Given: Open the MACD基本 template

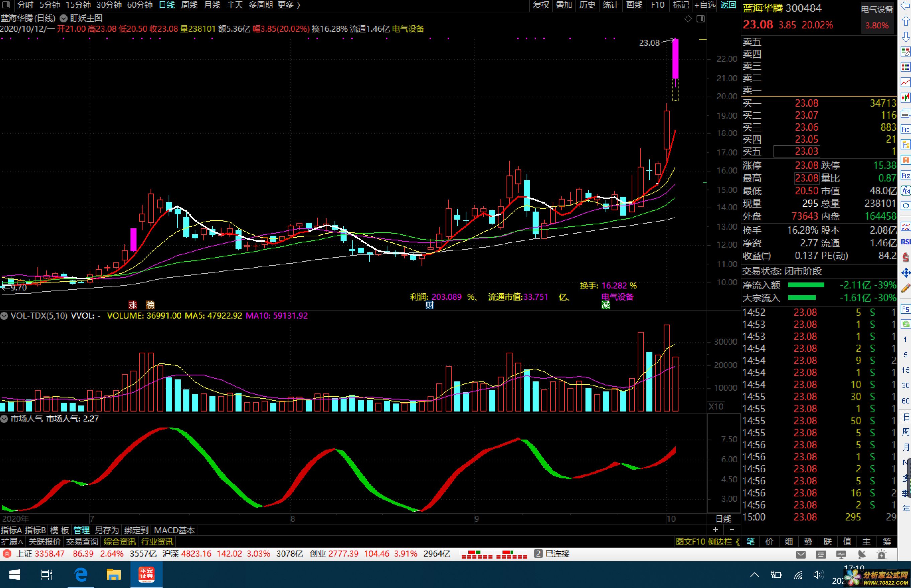Looking at the screenshot, I should (175, 530).
